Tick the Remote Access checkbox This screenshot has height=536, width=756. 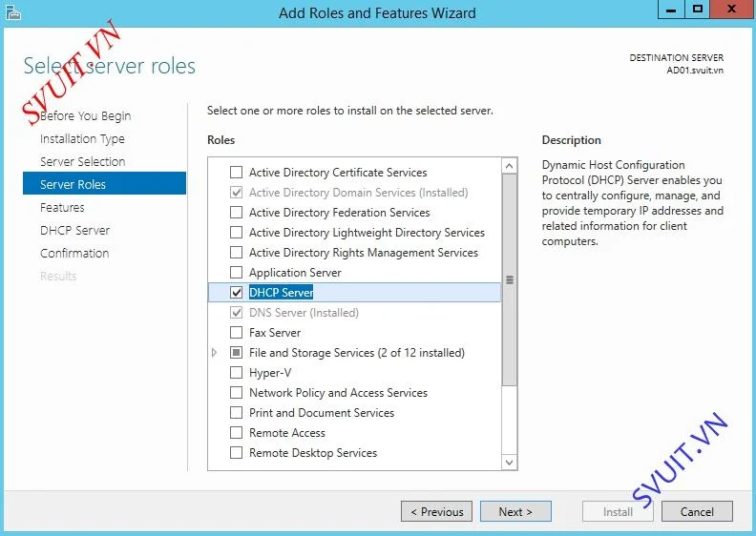tap(237, 432)
